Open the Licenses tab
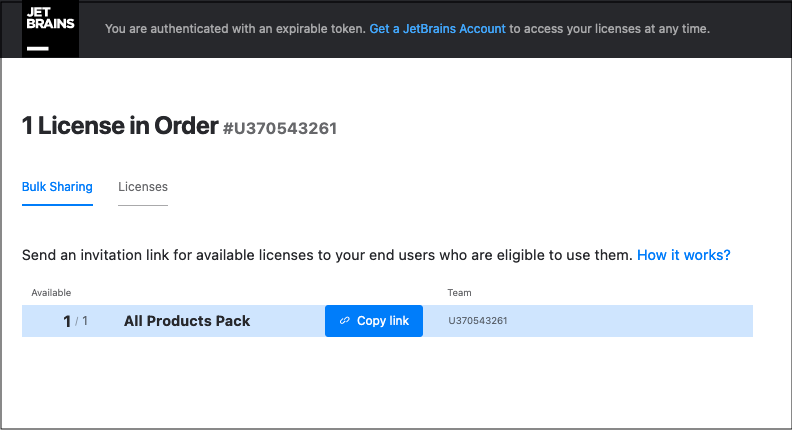The height and width of the screenshot is (446, 792). coord(143,187)
